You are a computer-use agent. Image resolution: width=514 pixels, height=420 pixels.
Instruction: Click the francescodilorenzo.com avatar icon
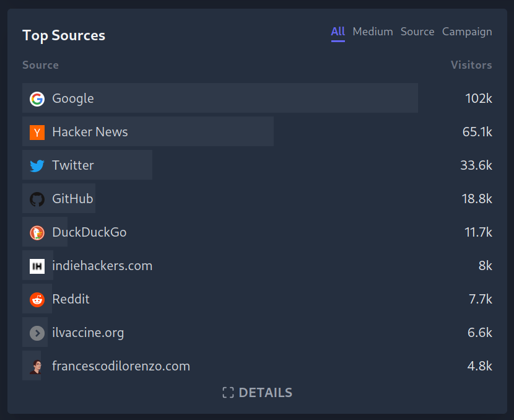click(x=37, y=367)
